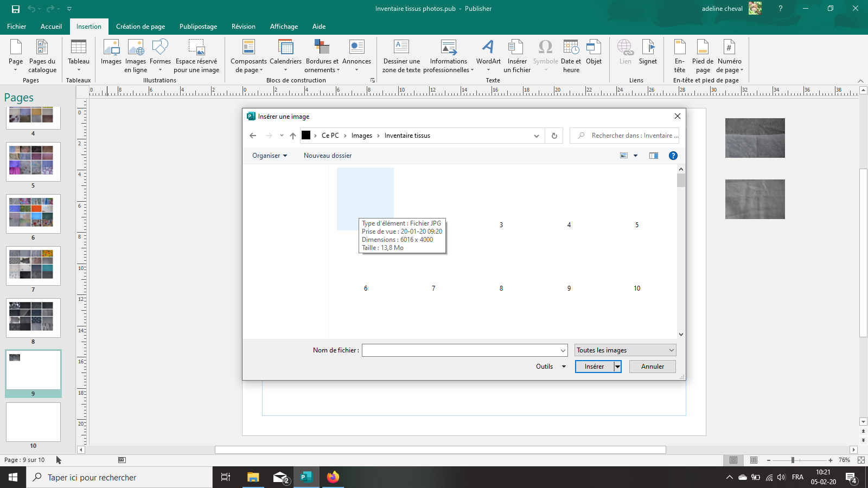This screenshot has width=868, height=488.
Task: Insert Date et heure
Action: [571, 55]
